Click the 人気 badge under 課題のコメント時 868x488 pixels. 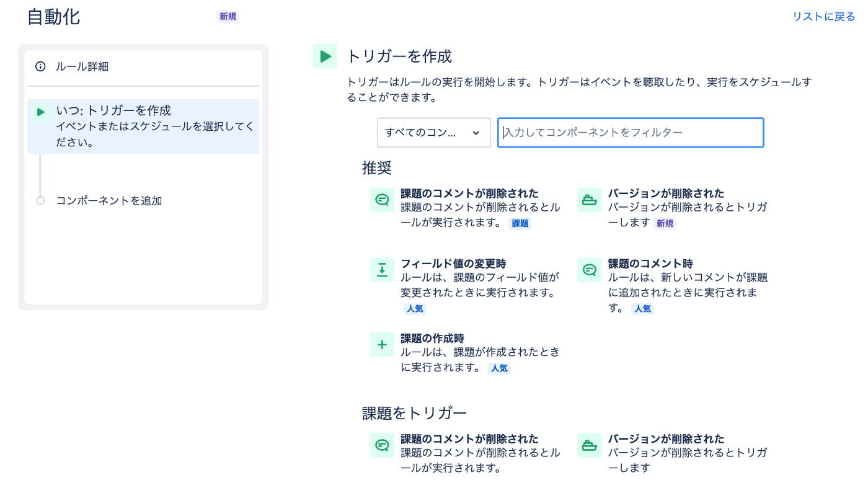click(x=642, y=309)
